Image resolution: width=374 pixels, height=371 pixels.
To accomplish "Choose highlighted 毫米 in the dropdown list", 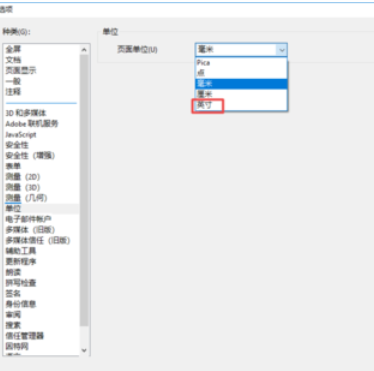I will (x=241, y=83).
